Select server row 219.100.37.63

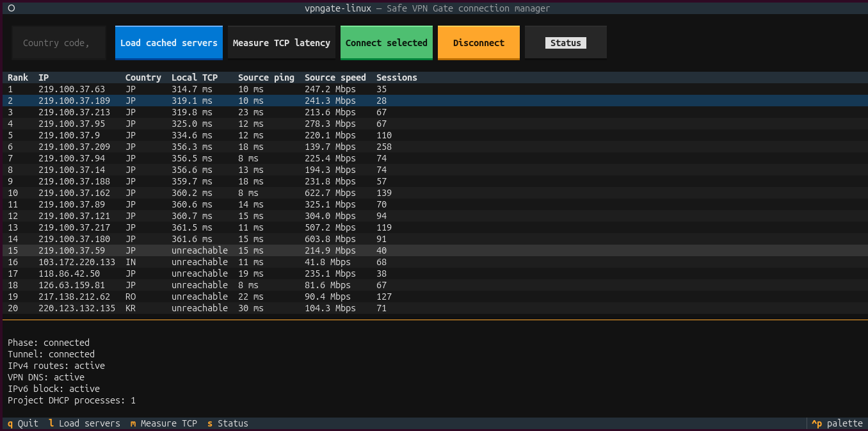tap(434, 89)
